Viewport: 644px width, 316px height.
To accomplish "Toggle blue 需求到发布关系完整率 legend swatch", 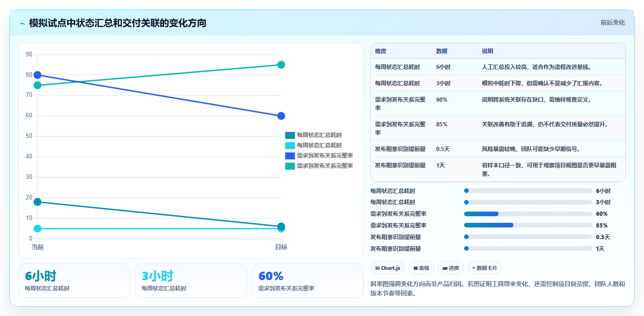I will (x=290, y=156).
